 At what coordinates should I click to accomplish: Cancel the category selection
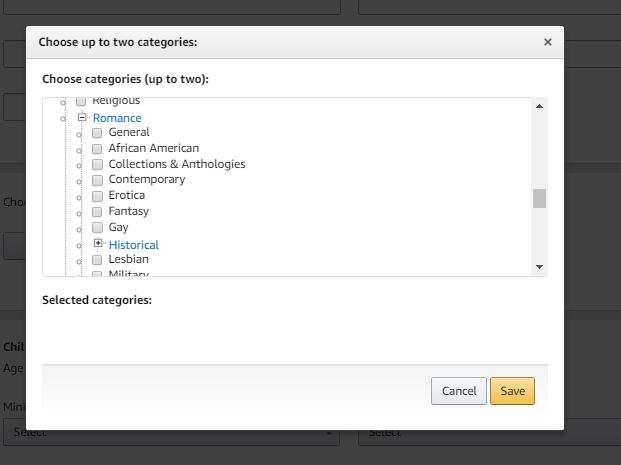point(459,391)
